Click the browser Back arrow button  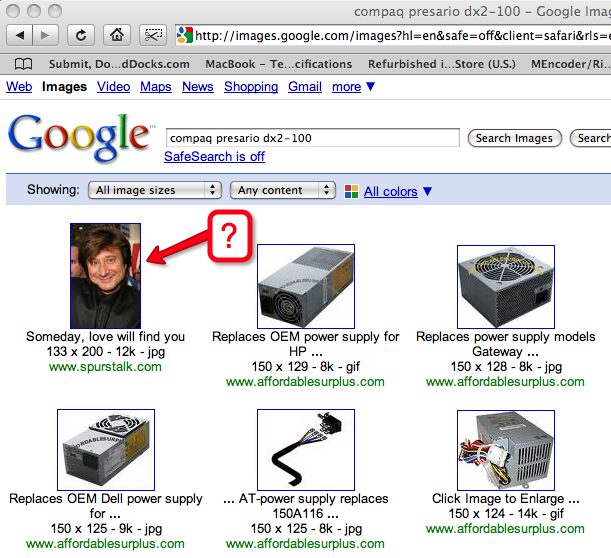click(x=19, y=35)
